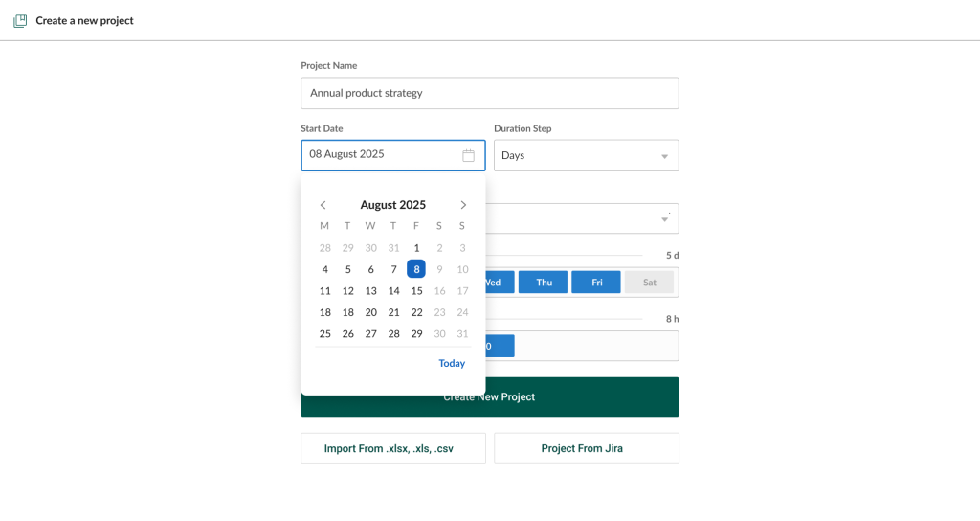Click greyed-out date 17 in calendar
The height and width of the screenshot is (521, 980).
click(462, 291)
